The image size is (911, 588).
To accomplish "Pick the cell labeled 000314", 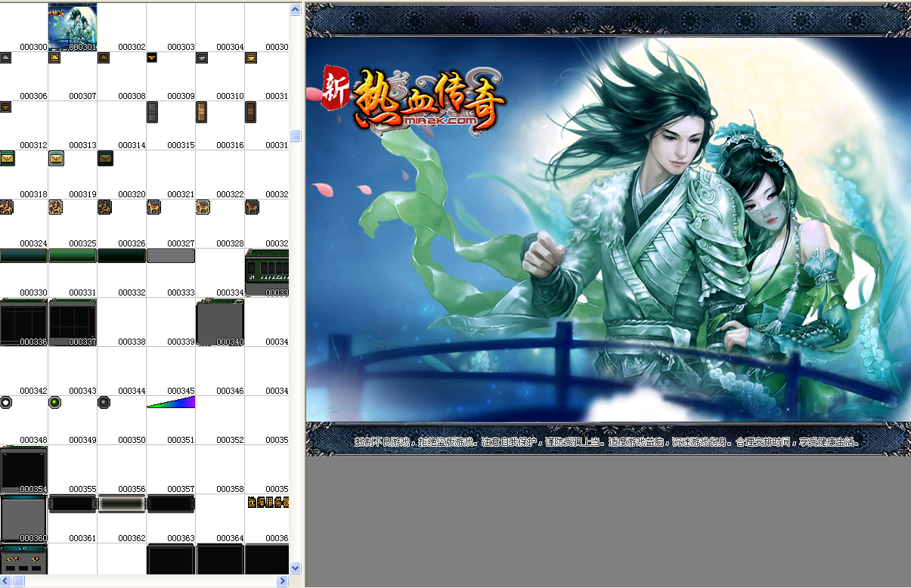I will coord(122,125).
